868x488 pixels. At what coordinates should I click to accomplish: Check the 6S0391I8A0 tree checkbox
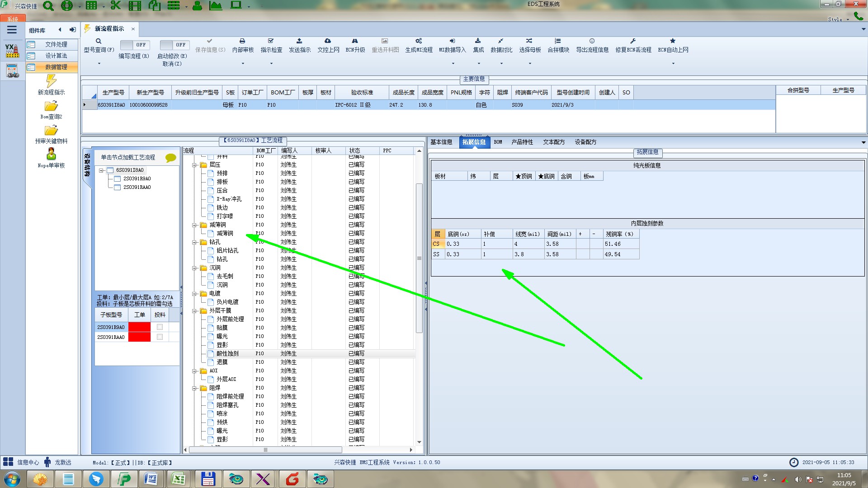pos(110,170)
